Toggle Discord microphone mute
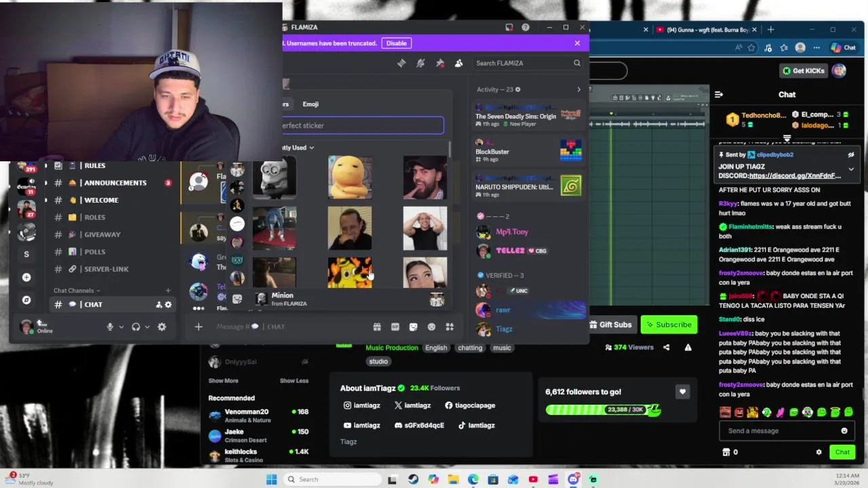This screenshot has height=488, width=868. click(x=110, y=327)
